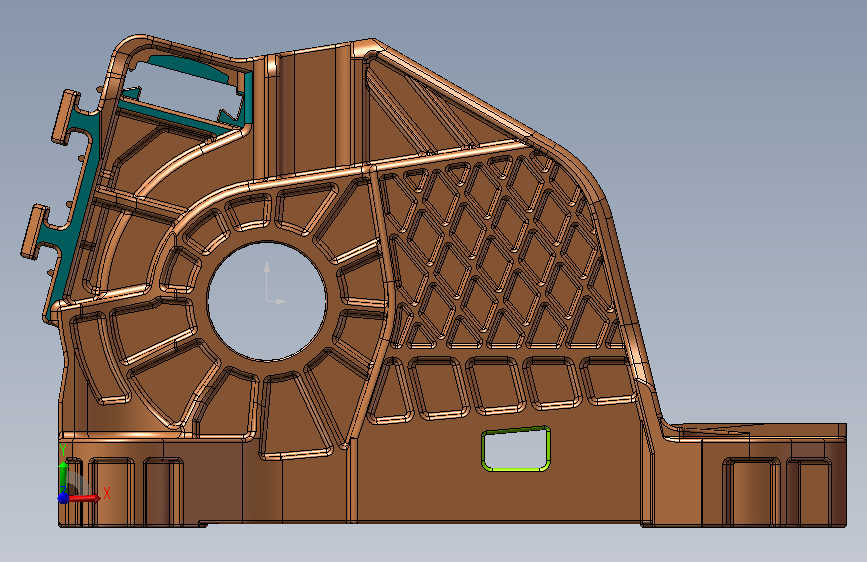Select the large circular bore hole

click(267, 301)
